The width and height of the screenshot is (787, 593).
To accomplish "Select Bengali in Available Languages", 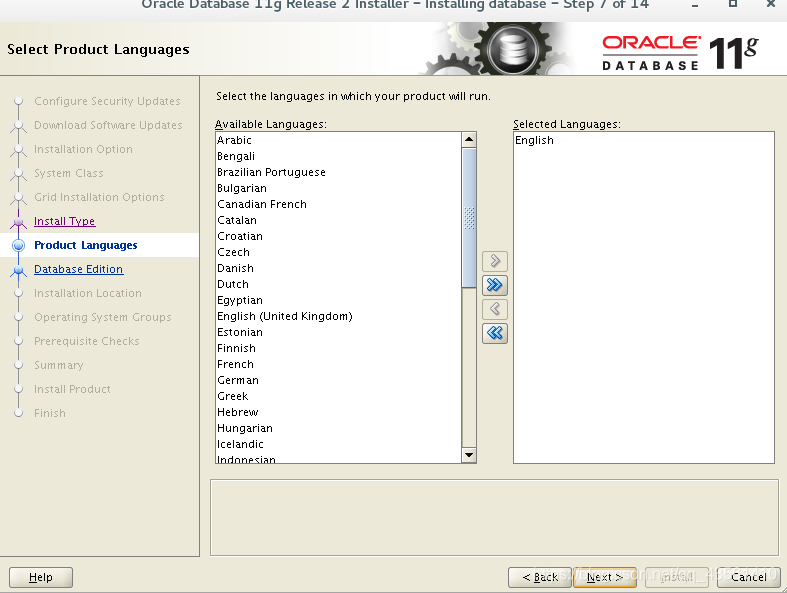I will coord(338,156).
